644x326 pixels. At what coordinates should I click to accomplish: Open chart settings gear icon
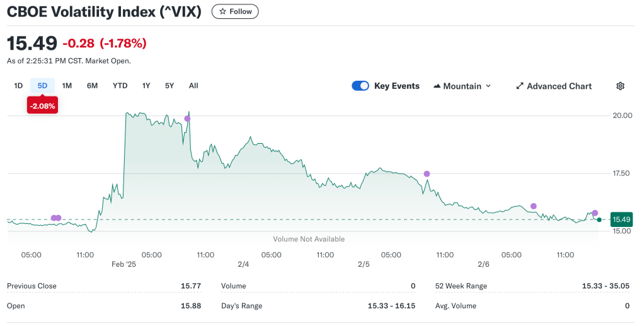[620, 86]
